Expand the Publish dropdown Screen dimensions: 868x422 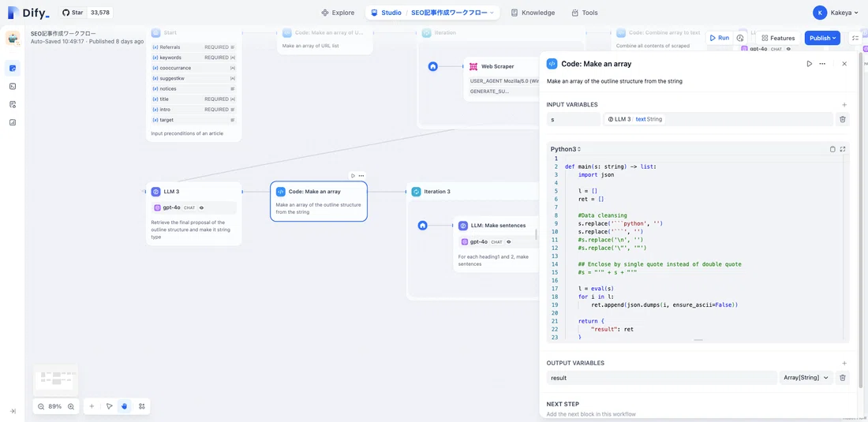(822, 38)
